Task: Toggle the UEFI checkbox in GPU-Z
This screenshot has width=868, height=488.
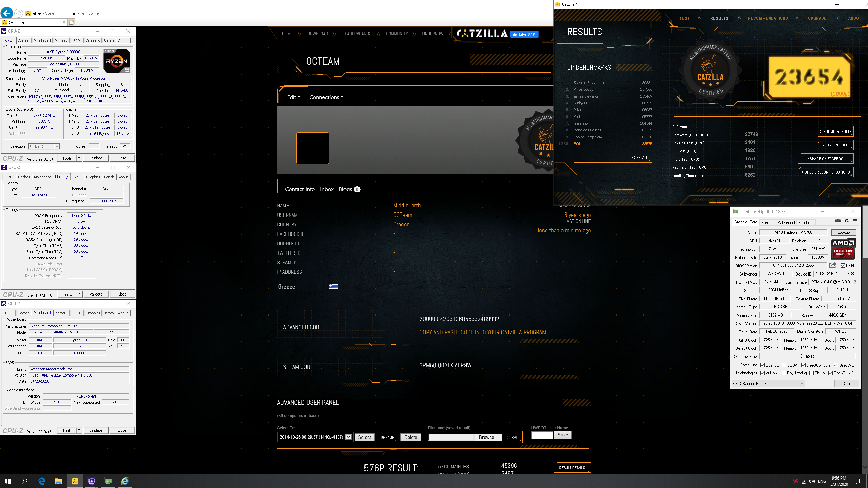Action: click(x=843, y=266)
